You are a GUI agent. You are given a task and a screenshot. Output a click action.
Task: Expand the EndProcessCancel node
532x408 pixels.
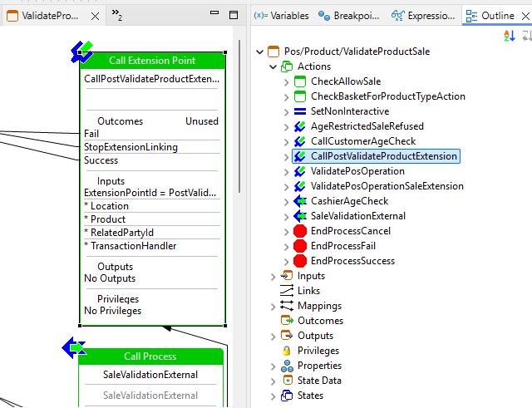[286, 231]
